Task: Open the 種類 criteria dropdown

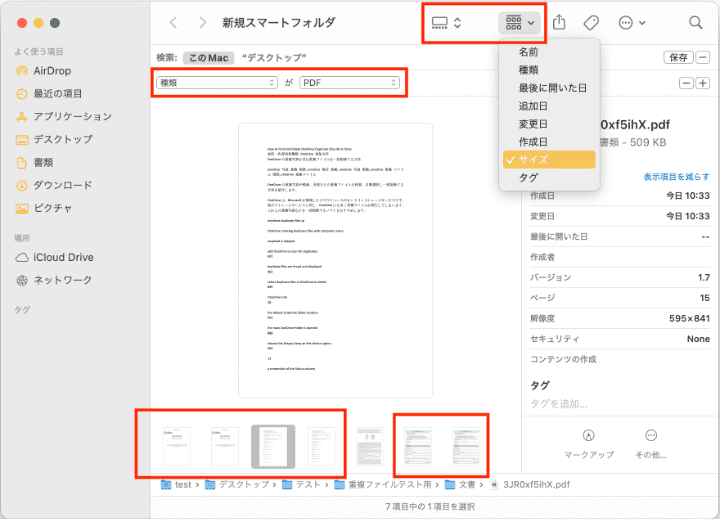Action: click(216, 82)
